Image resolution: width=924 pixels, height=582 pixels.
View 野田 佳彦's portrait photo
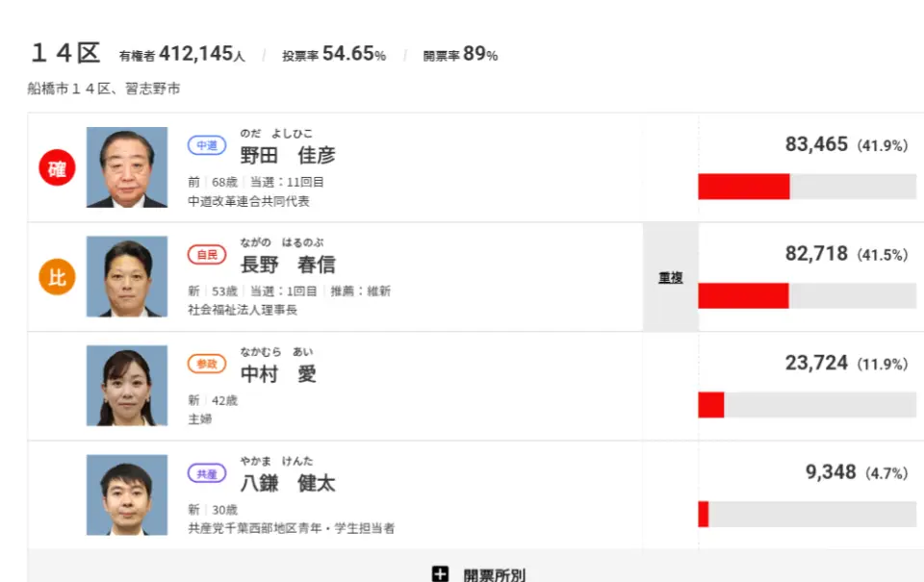click(x=127, y=167)
